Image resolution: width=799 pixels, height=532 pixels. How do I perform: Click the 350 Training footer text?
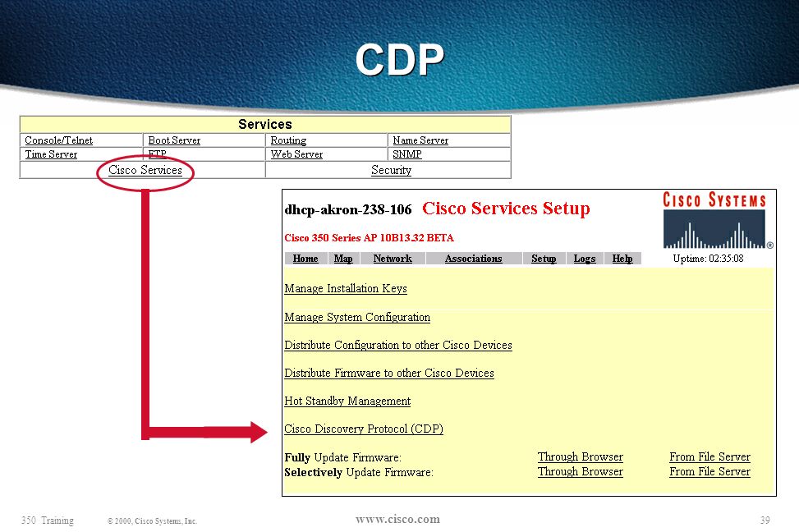click(x=48, y=521)
